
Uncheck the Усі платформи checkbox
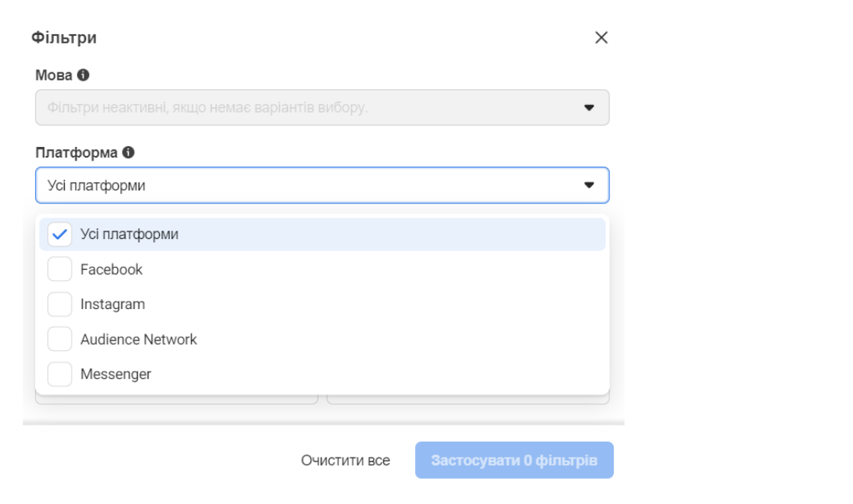[59, 234]
